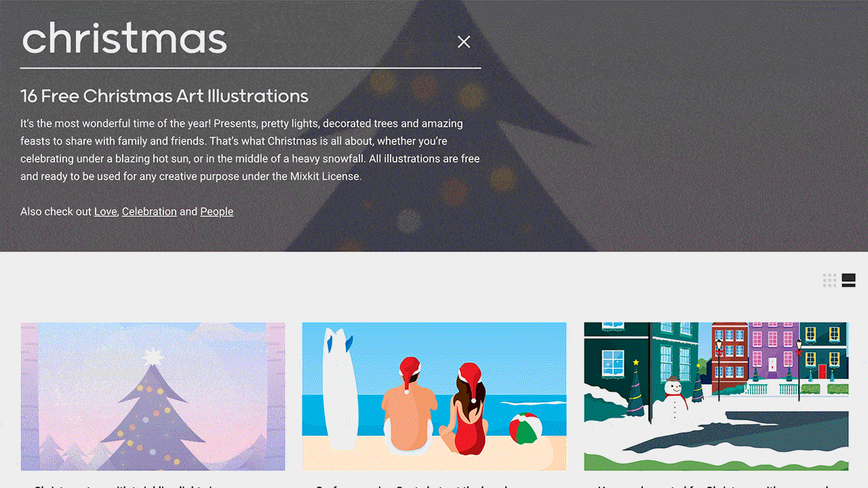This screenshot has height=488, width=868.
Task: Open the snowy street houses illustration thumbnail
Action: pos(716,396)
